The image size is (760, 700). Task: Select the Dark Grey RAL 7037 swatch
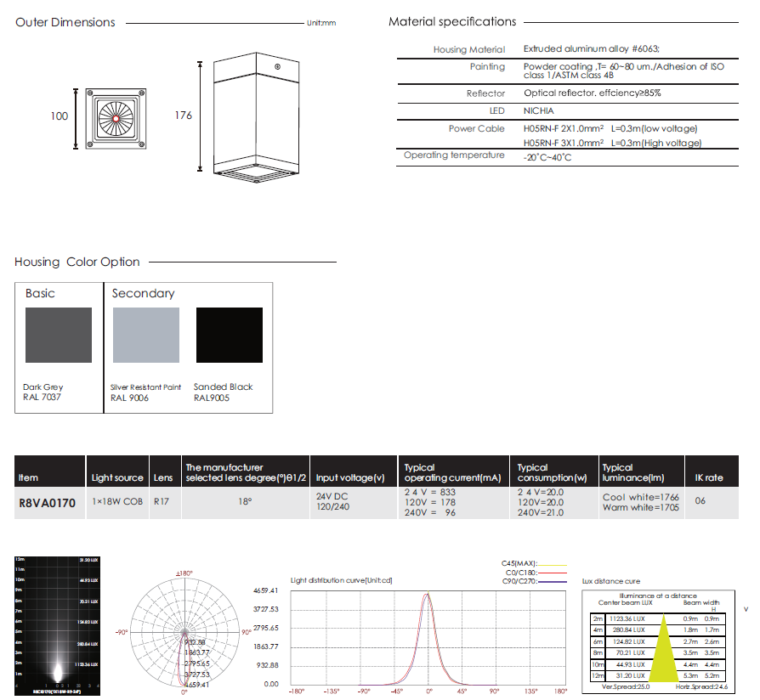tap(59, 336)
